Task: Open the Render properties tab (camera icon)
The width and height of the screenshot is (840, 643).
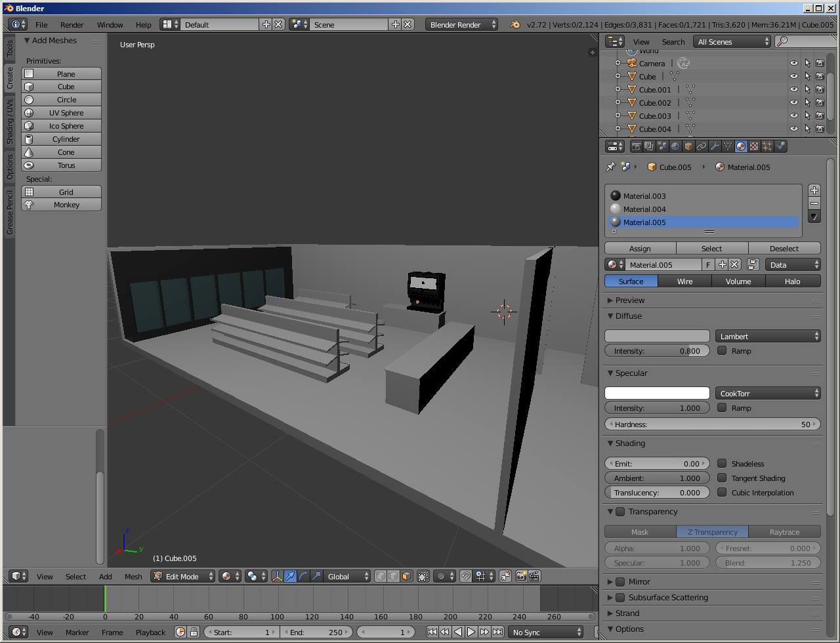Action: [x=636, y=146]
